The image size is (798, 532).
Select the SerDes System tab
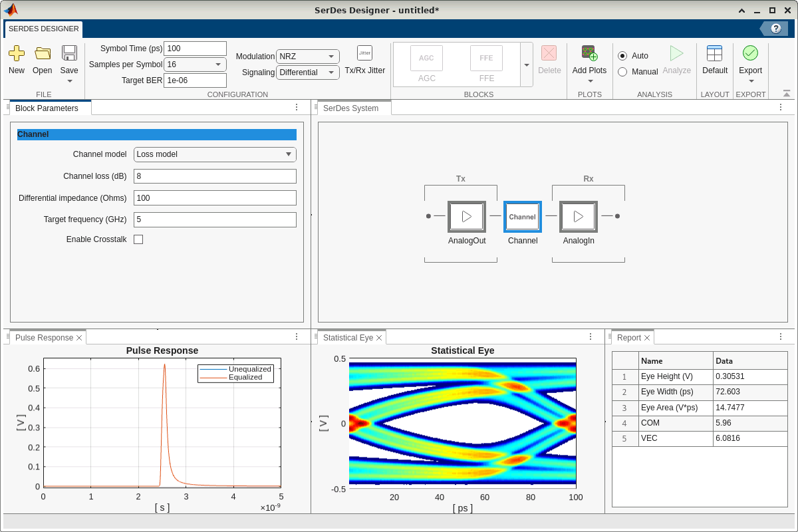(350, 108)
